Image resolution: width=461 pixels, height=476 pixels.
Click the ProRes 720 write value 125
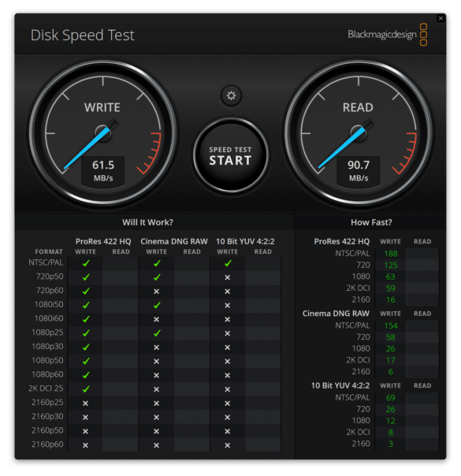click(x=391, y=265)
